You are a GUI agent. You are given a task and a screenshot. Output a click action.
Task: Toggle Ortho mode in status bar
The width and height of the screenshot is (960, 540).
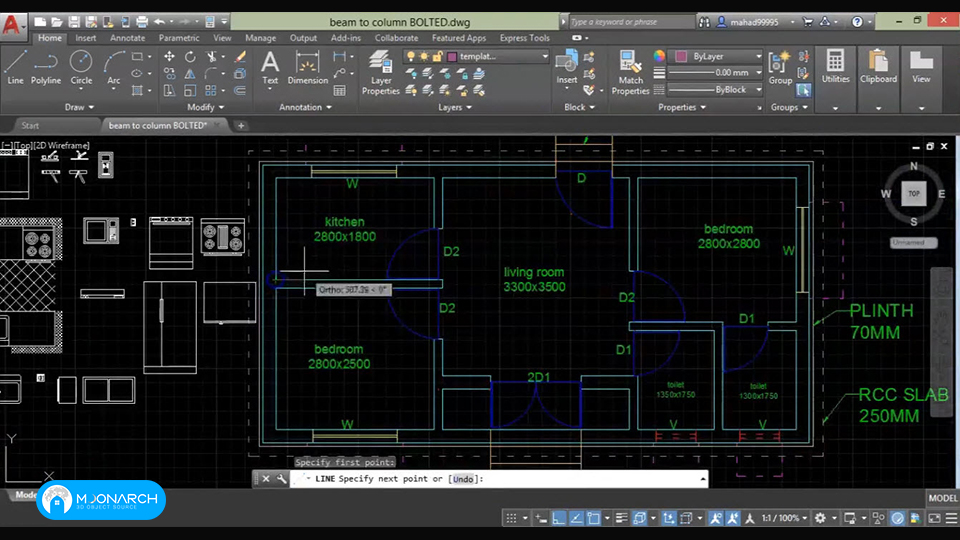[x=558, y=518]
